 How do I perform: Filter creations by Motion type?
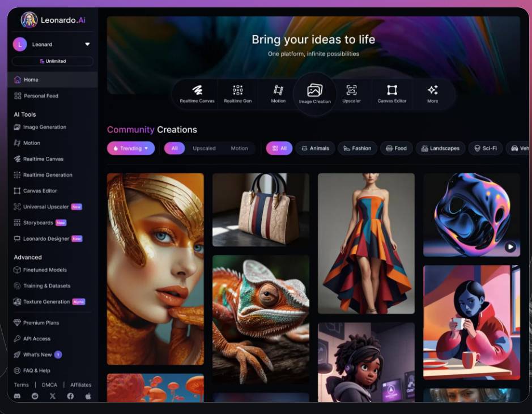pos(239,148)
